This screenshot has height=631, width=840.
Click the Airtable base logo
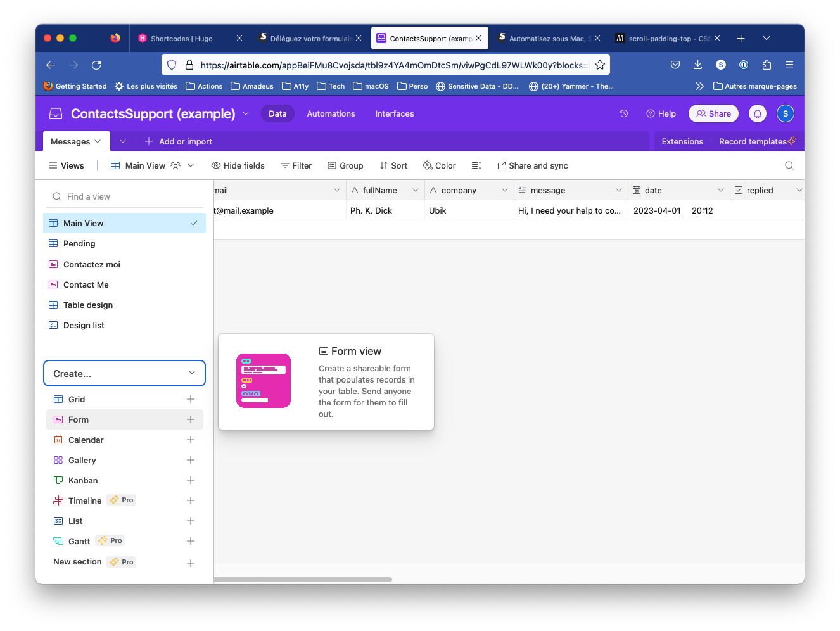pos(55,113)
